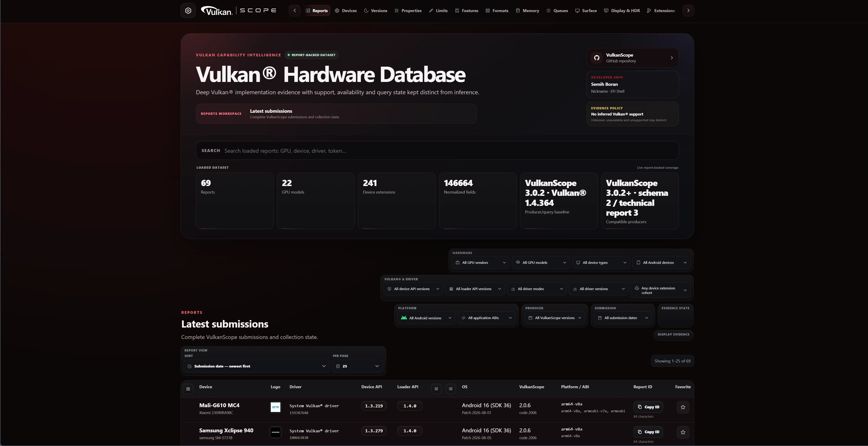Screen dimensions: 868x446
Task: Open the VulkanScope GitHub repository link
Action: [632, 58]
